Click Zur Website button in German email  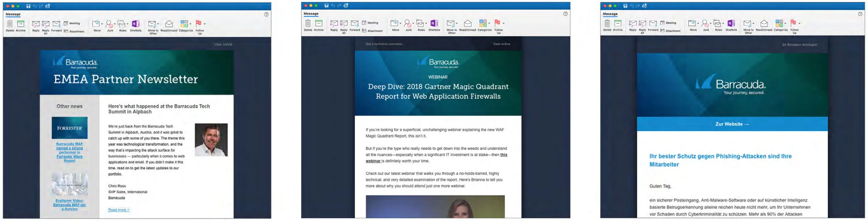pyautogui.click(x=732, y=124)
